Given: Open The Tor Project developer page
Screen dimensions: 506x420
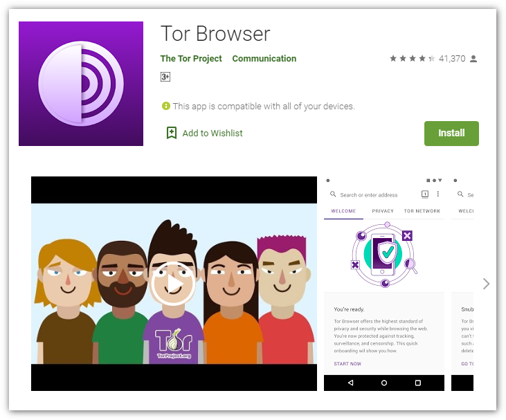Looking at the screenshot, I should click(191, 58).
